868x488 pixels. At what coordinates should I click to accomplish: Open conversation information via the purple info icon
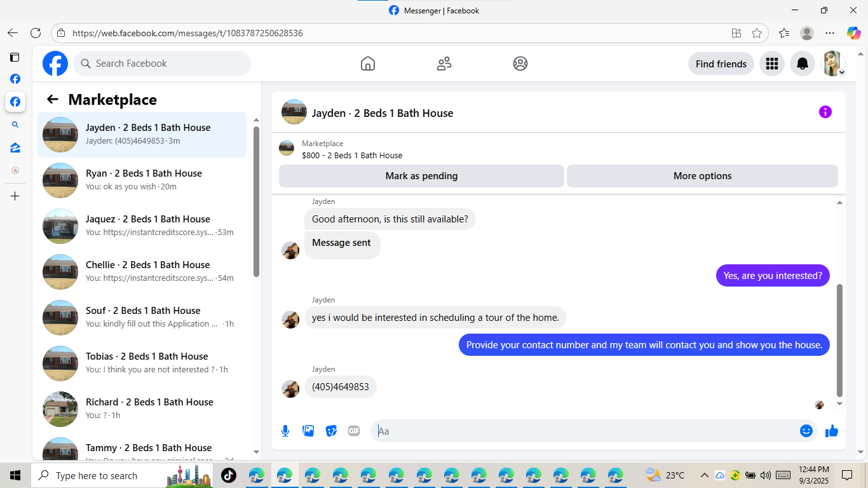(x=825, y=112)
